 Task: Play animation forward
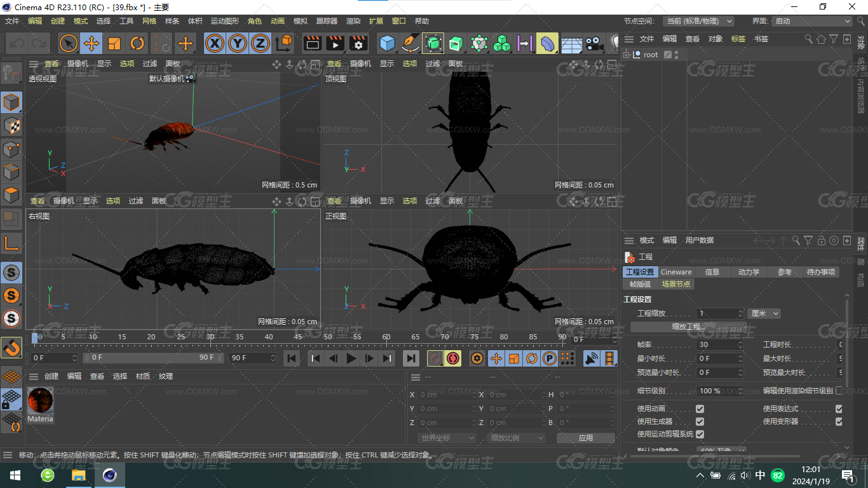coord(351,358)
